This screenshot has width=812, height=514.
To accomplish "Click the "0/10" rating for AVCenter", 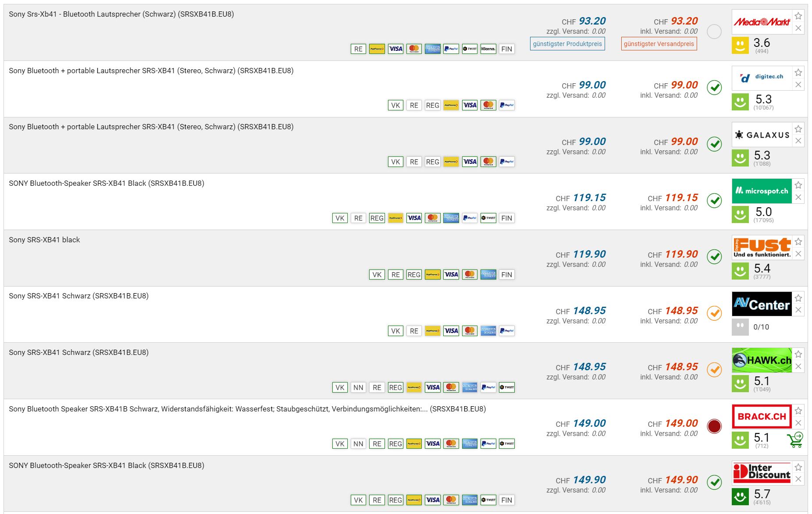I will 761,327.
